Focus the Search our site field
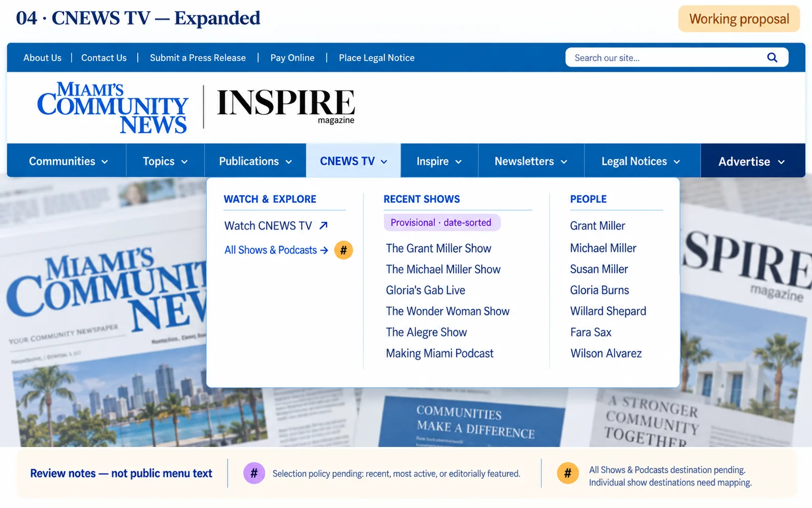This screenshot has height=508, width=812. tap(666, 57)
